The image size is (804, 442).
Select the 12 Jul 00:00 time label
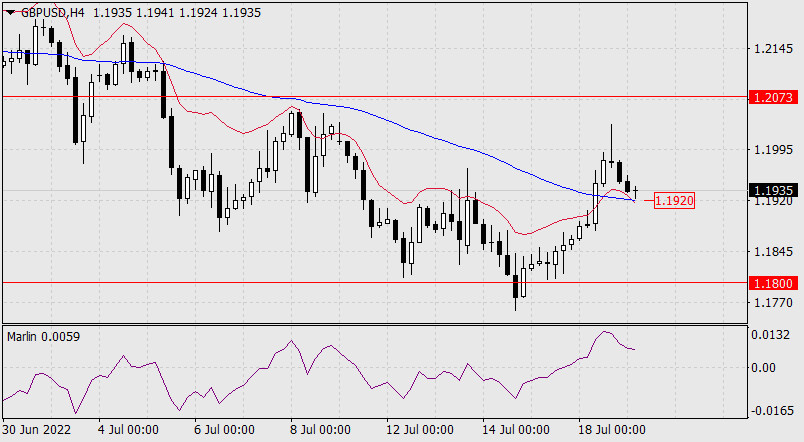(420, 429)
